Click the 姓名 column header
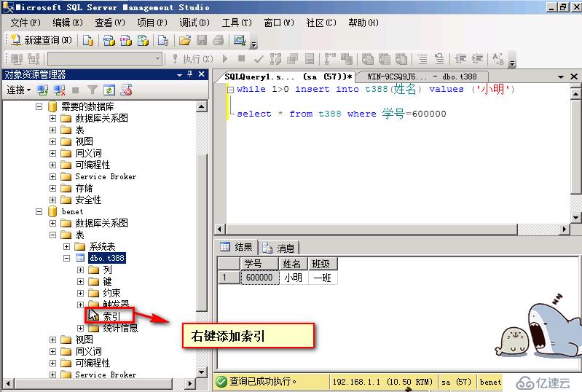582x392 pixels. tap(294, 264)
